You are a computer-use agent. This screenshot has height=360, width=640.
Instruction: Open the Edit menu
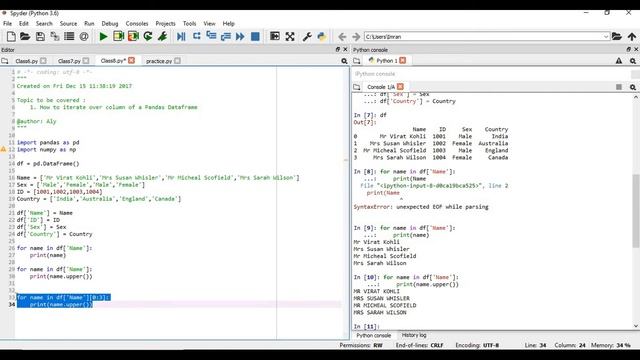click(x=24, y=24)
